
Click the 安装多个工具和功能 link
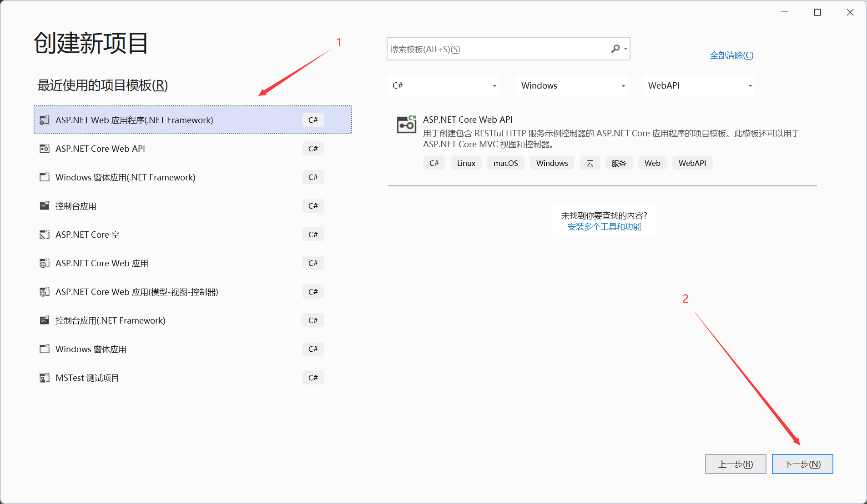coord(604,227)
